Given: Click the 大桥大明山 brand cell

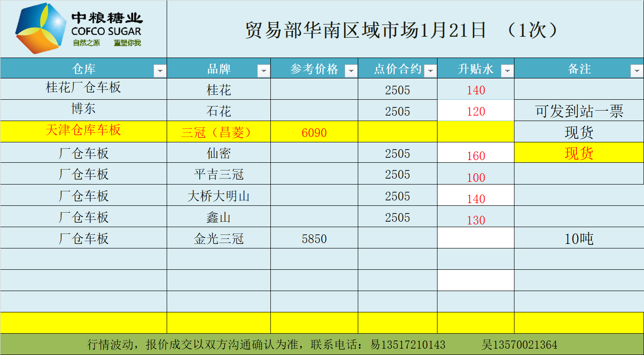Looking at the screenshot, I should tap(218, 196).
